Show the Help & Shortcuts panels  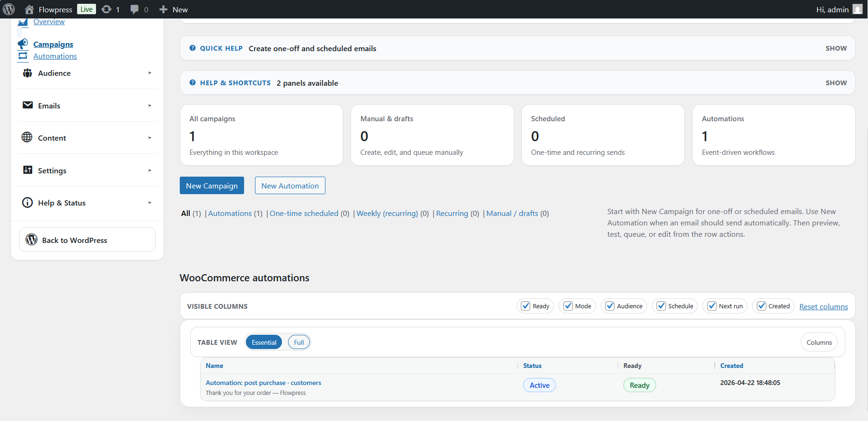pos(836,83)
